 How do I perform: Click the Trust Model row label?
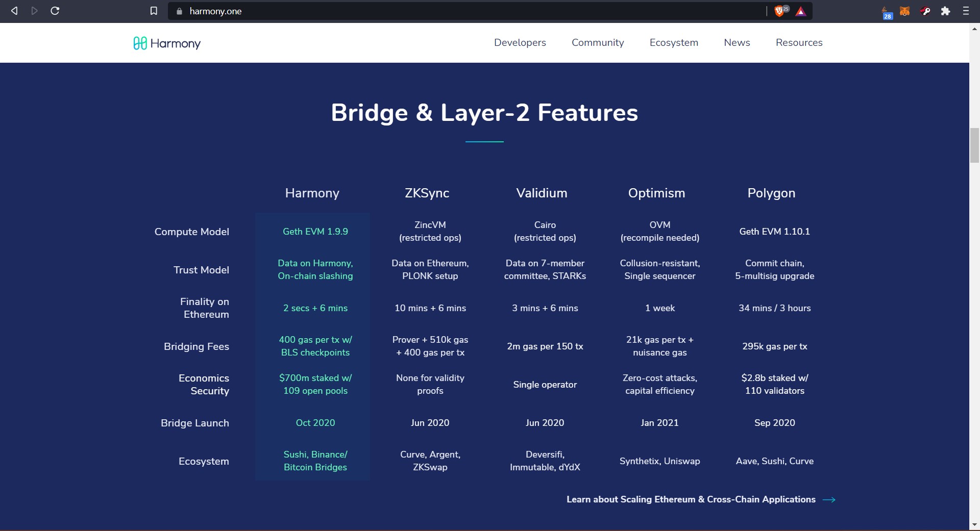[201, 270]
